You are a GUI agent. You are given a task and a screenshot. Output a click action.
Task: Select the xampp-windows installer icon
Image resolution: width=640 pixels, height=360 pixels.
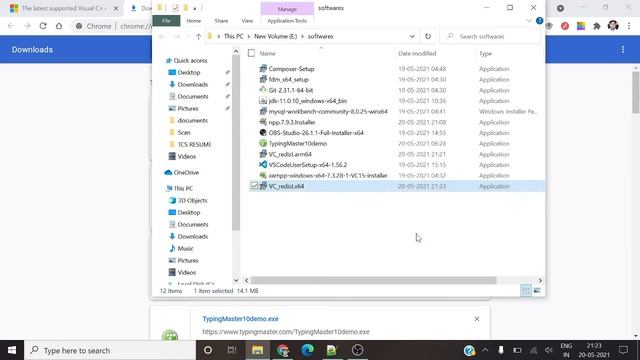tap(263, 175)
